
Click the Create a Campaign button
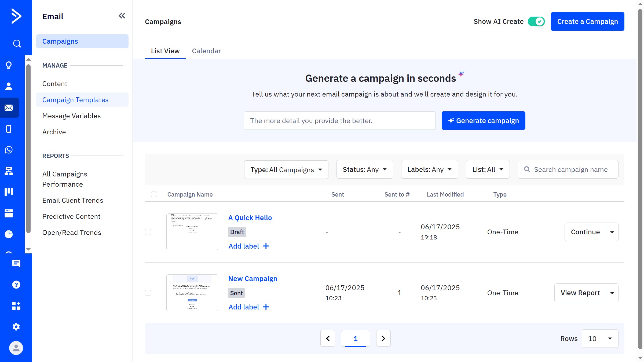click(x=587, y=21)
